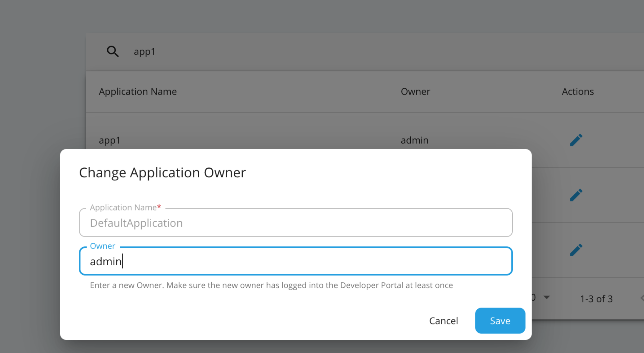Screen dimensions: 644x353
Task: Click the edit pencil in the third table row
Action: tap(576, 249)
